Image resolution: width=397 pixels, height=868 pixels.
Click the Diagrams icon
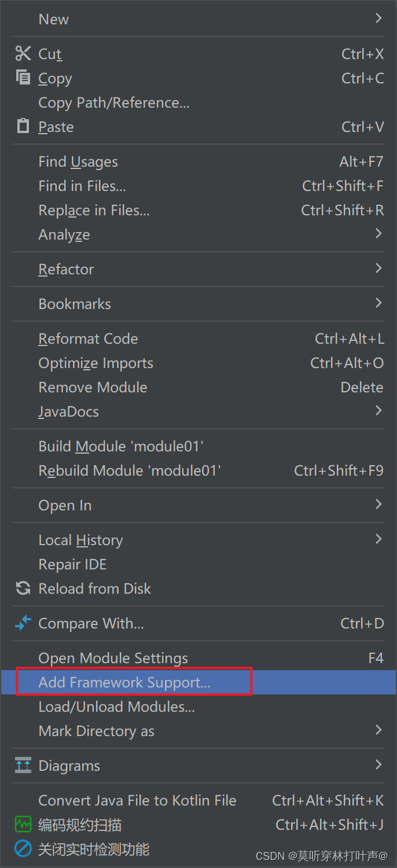23,765
